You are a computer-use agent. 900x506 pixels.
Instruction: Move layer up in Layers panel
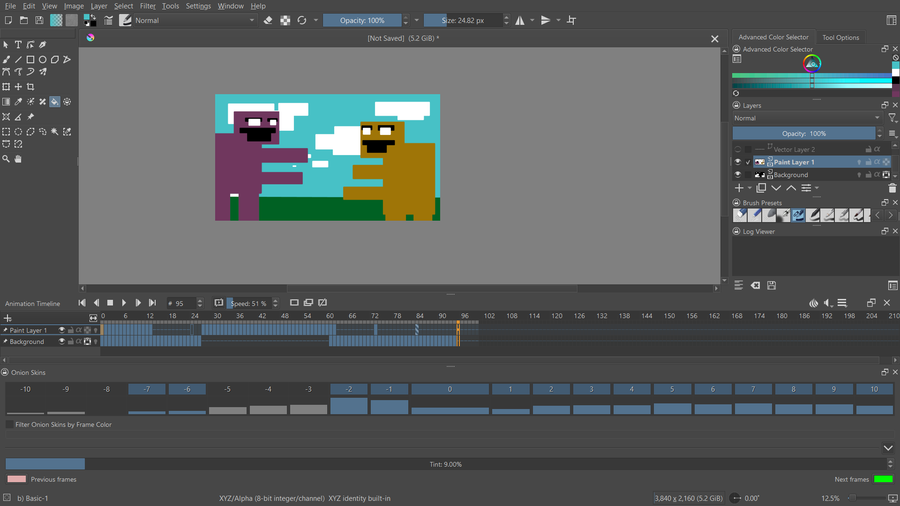click(791, 188)
